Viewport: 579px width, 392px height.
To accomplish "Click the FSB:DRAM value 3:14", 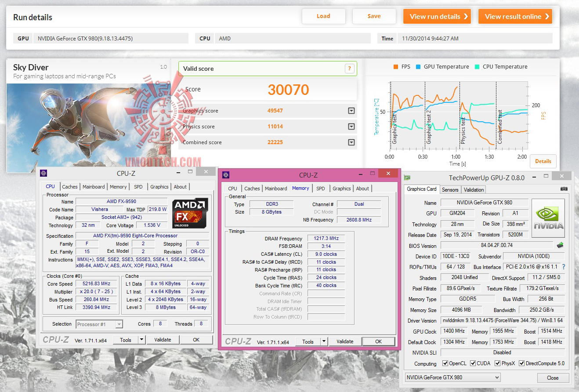I will [x=326, y=247].
